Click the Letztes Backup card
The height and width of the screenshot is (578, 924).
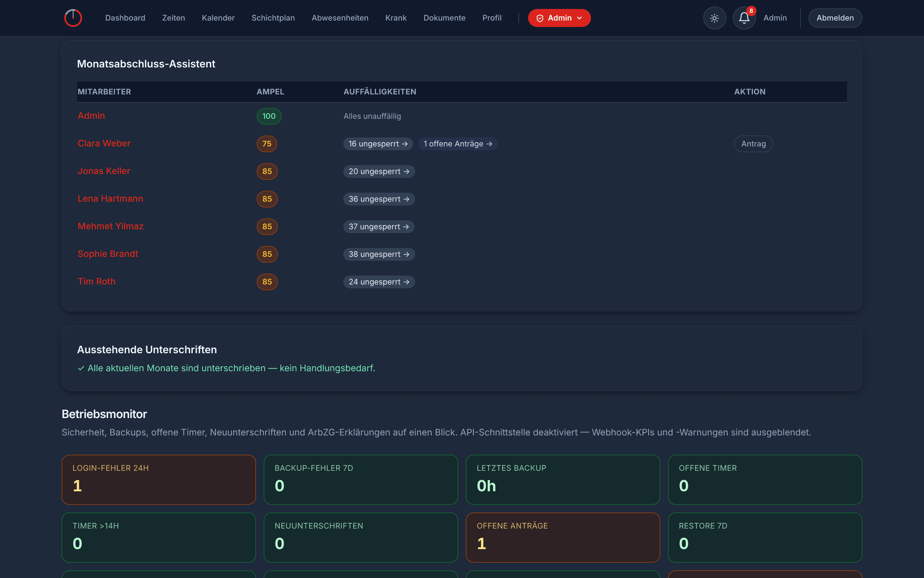pyautogui.click(x=563, y=479)
